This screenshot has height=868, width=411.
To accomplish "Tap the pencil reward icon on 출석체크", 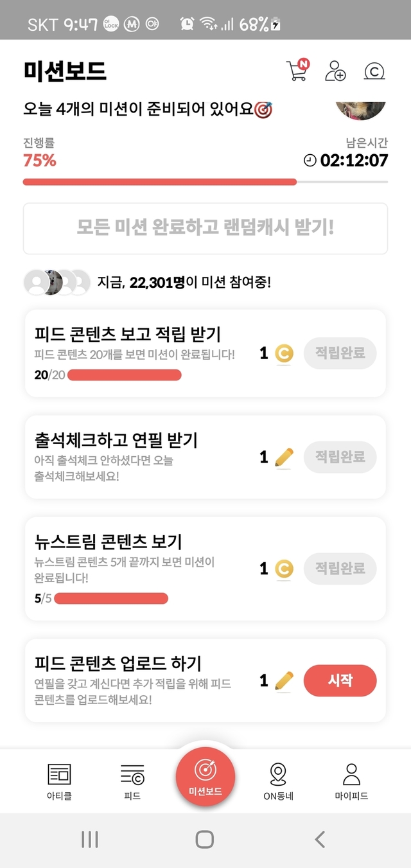I will coord(283,457).
